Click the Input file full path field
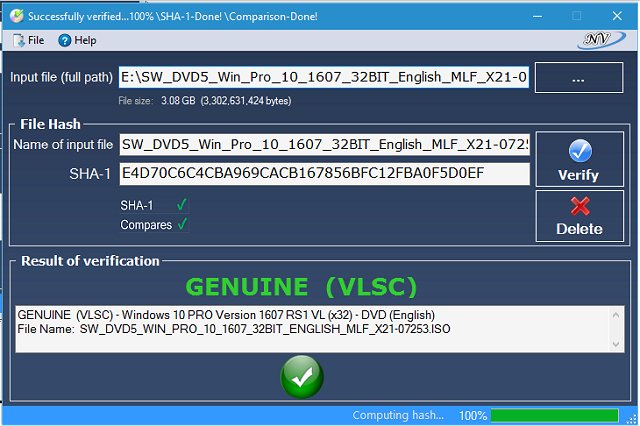Viewport: 640px width, 426px height. (x=324, y=77)
